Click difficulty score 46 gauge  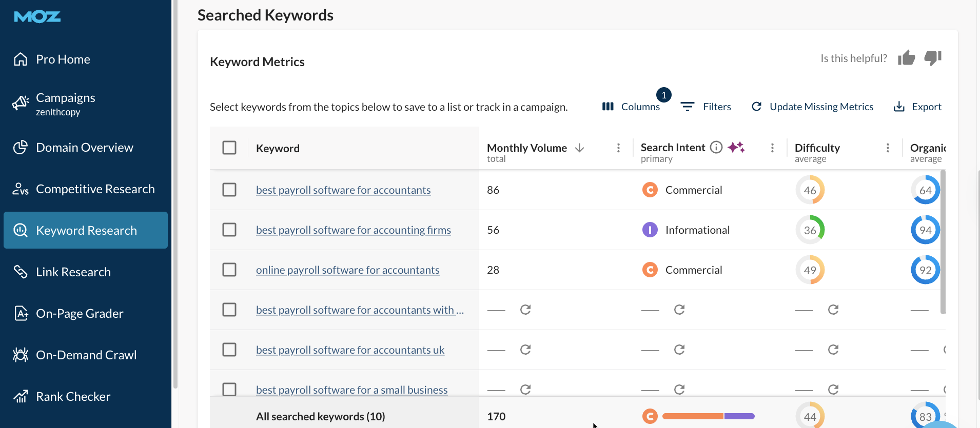810,190
